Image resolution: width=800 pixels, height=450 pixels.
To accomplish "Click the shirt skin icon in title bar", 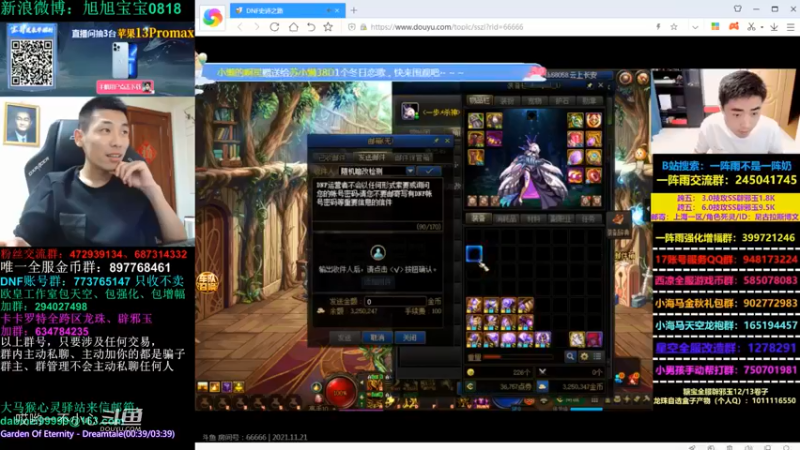I will tap(738, 9).
